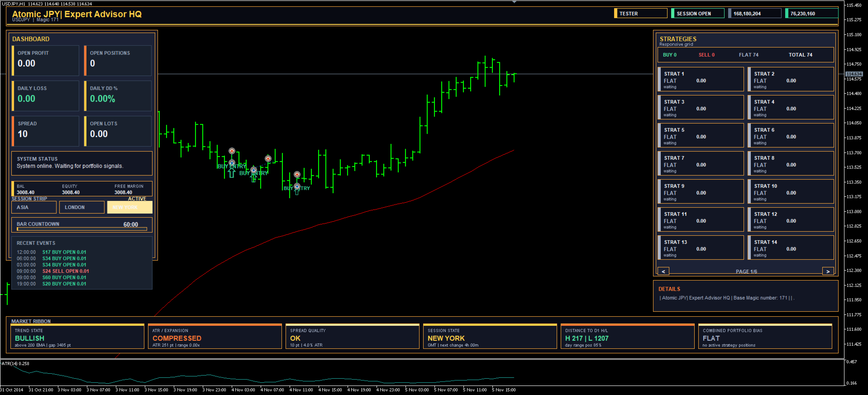The image size is (868, 395).
Task: Choose the STRAT 11 card
Action: pyautogui.click(x=701, y=219)
